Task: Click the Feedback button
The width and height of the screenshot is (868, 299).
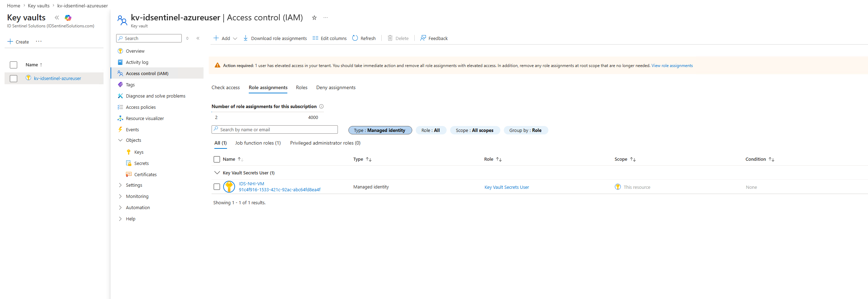Action: pyautogui.click(x=434, y=38)
